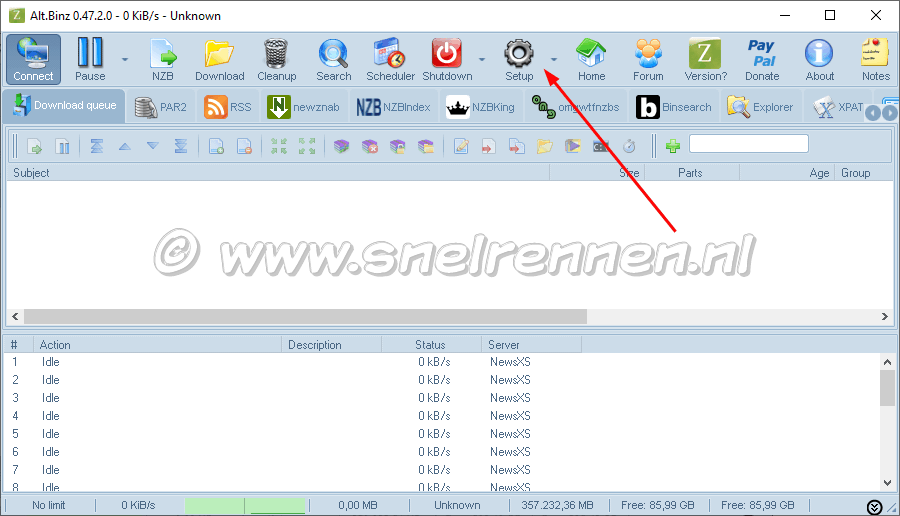Switch to the Download queue tab
This screenshot has height=516, width=900.
pos(64,106)
